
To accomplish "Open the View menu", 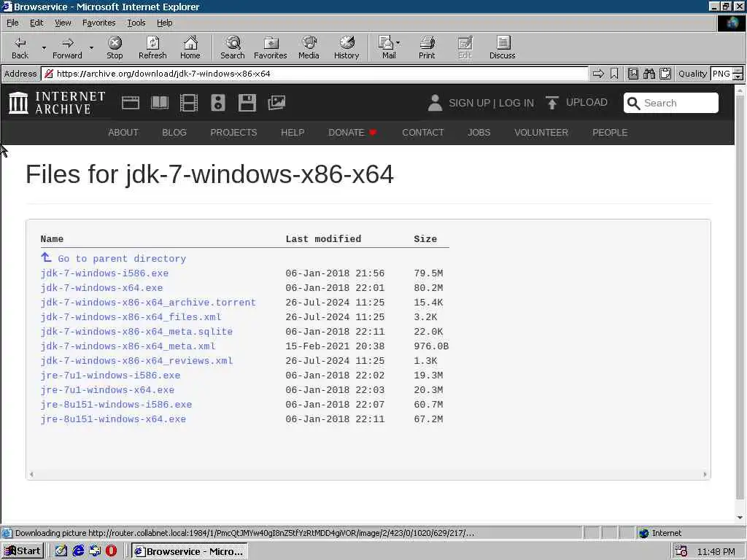I will point(63,23).
